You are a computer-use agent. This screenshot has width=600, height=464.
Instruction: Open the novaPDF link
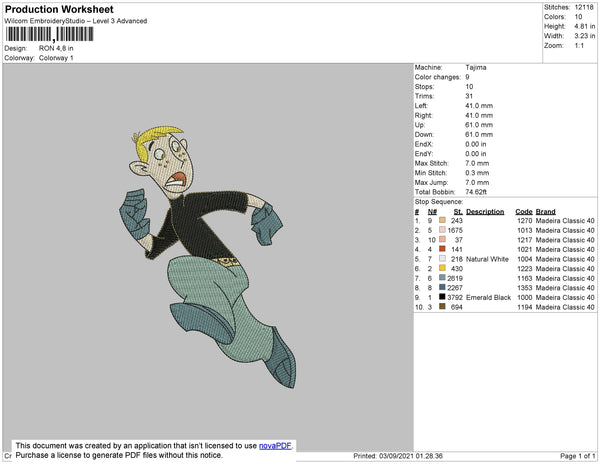coord(275,446)
